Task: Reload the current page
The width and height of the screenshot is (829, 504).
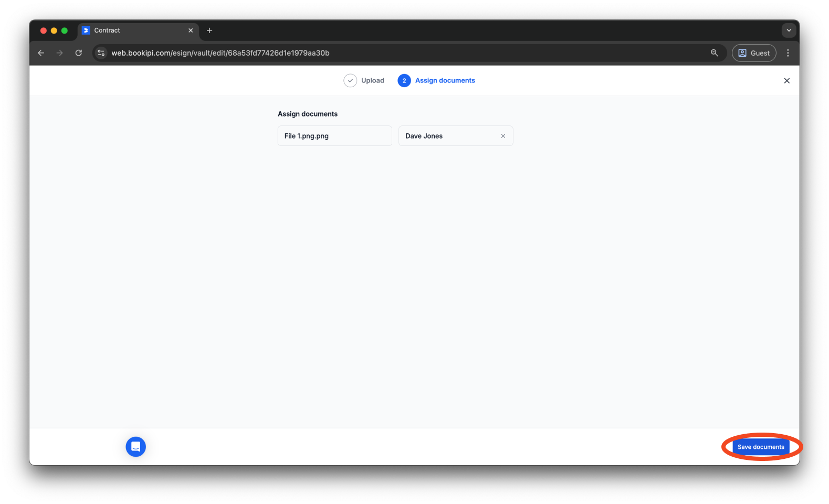Action: coord(79,53)
